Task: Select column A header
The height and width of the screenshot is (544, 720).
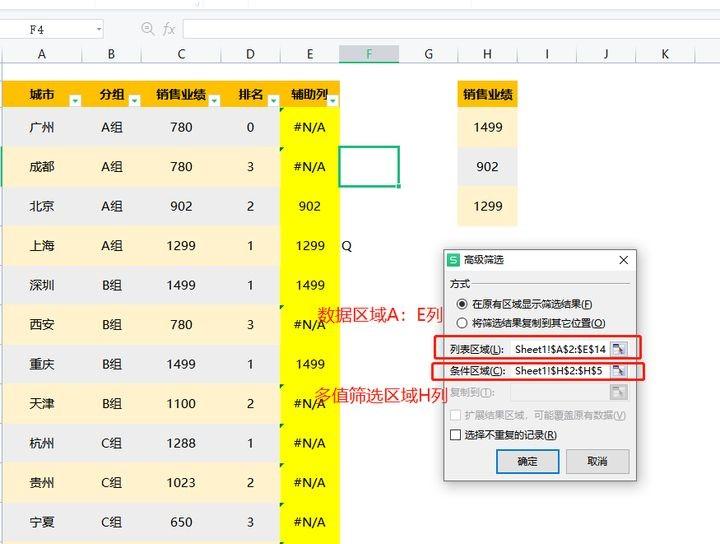Action: 42,54
